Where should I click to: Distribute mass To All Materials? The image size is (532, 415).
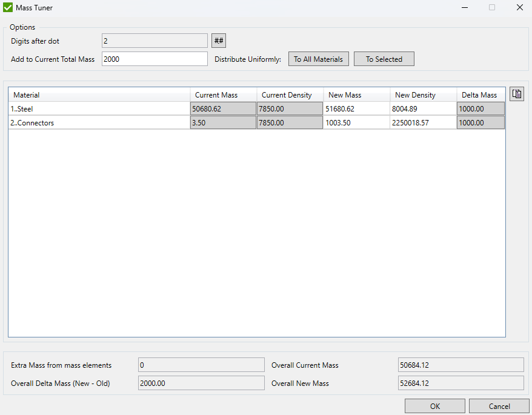click(x=318, y=59)
